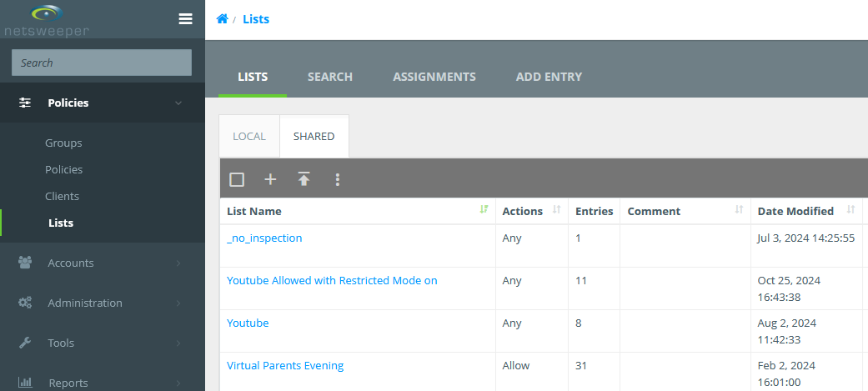Open Youtube Allowed with Restricted Mode on
The height and width of the screenshot is (391, 868).
(332, 281)
